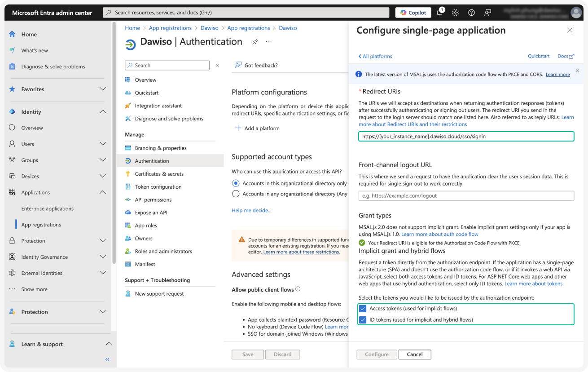The height and width of the screenshot is (372, 588).
Task: Click the Token configuration icon
Action: (x=128, y=187)
